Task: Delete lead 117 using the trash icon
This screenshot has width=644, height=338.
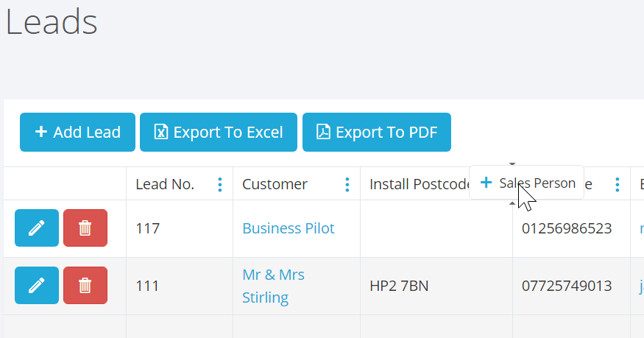Action: (x=85, y=228)
